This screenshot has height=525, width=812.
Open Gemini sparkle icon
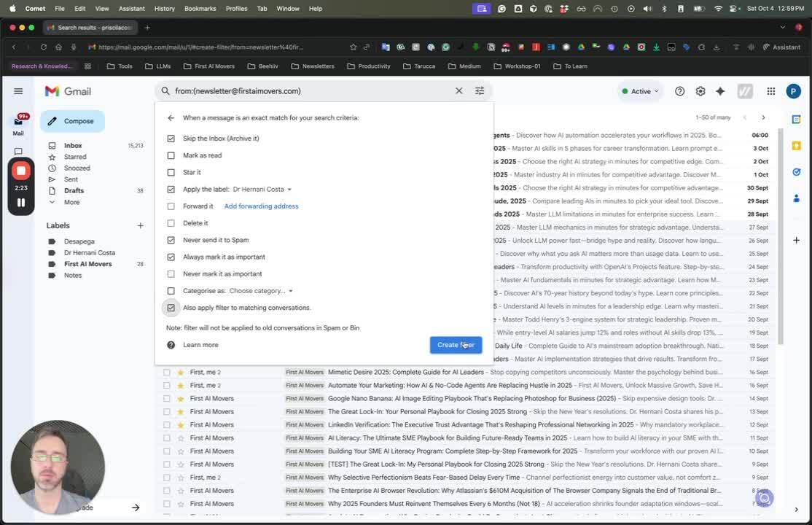[720, 91]
